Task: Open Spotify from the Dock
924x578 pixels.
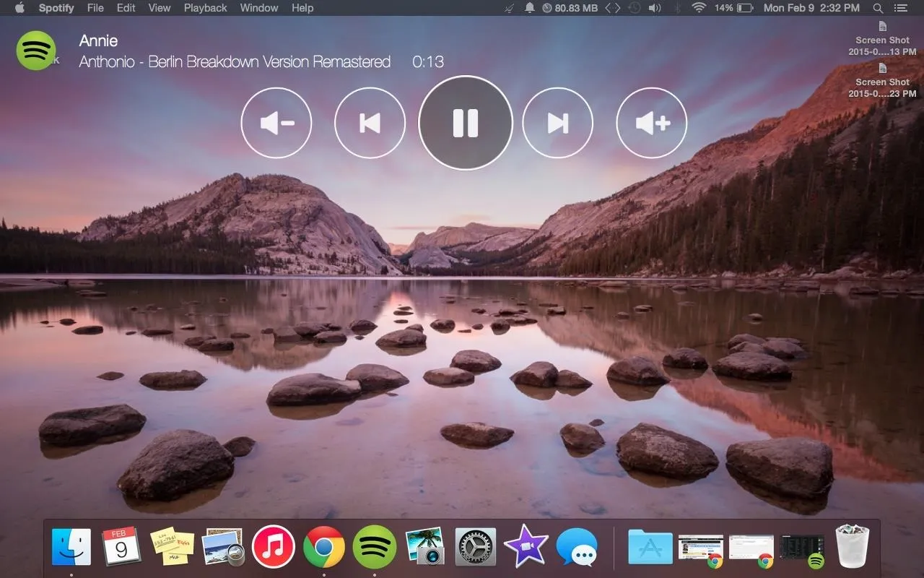Action: click(375, 547)
